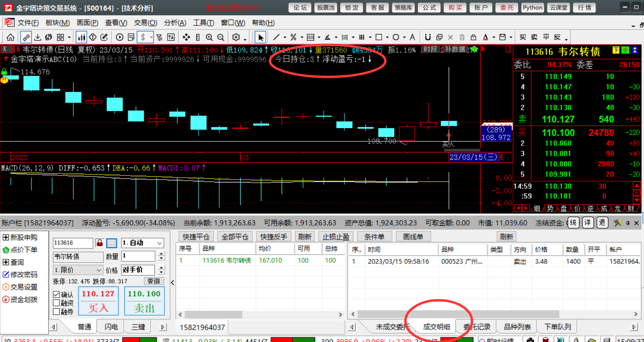The width and height of the screenshot is (644, 342).
Task: Switch to the 闪电 order tab
Action: pyautogui.click(x=111, y=327)
